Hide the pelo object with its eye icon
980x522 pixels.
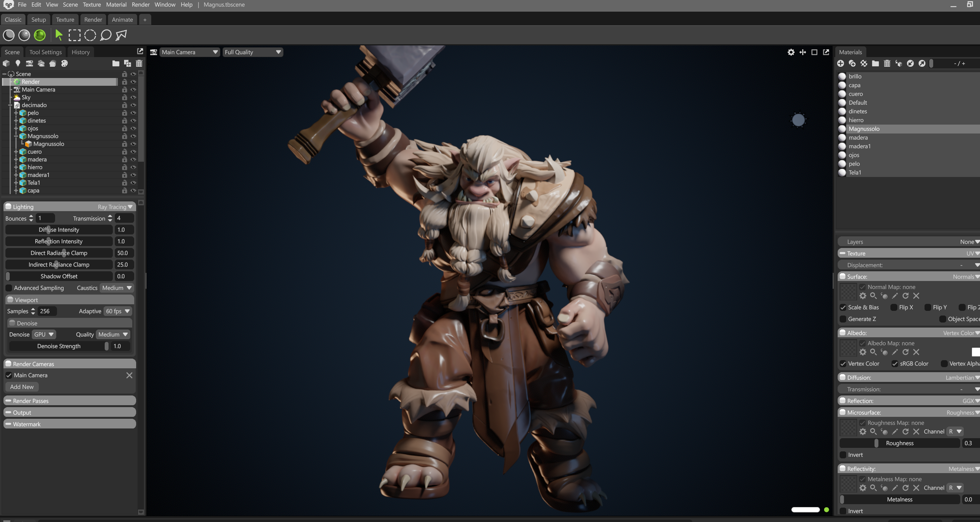[133, 113]
